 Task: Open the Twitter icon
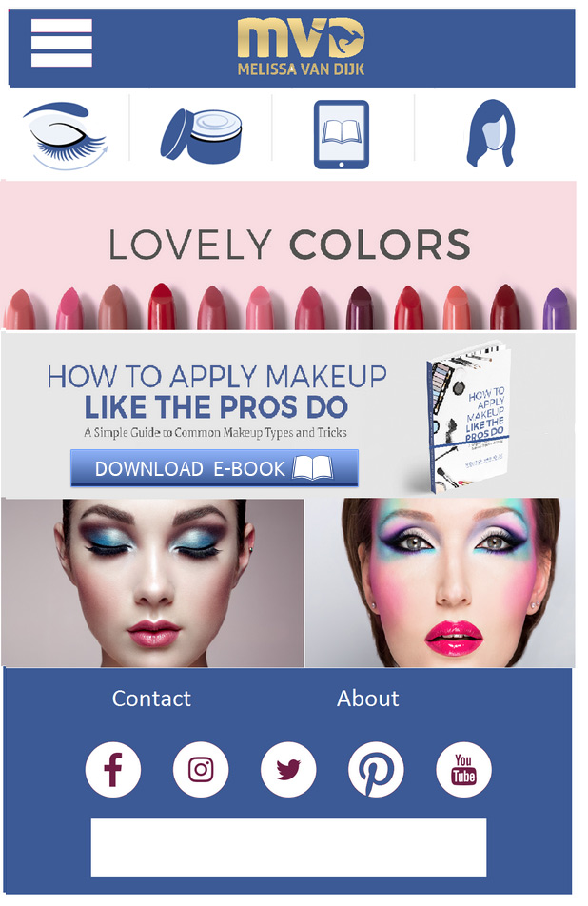pos(288,770)
